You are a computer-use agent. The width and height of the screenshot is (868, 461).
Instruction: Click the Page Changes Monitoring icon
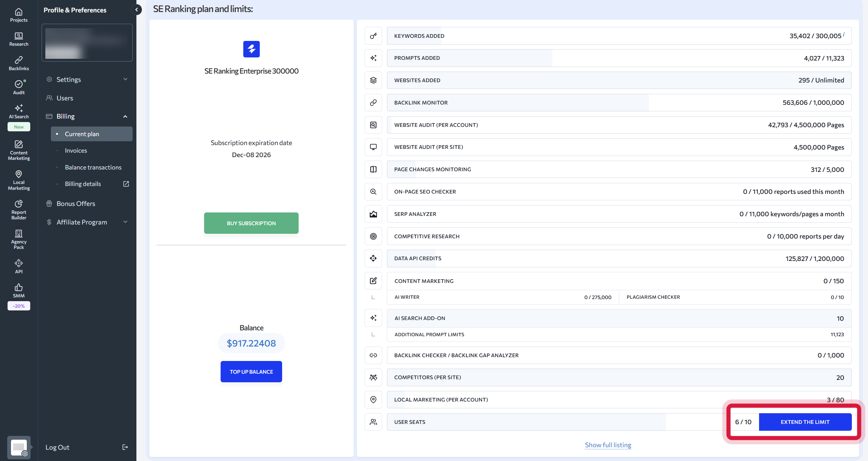373,169
